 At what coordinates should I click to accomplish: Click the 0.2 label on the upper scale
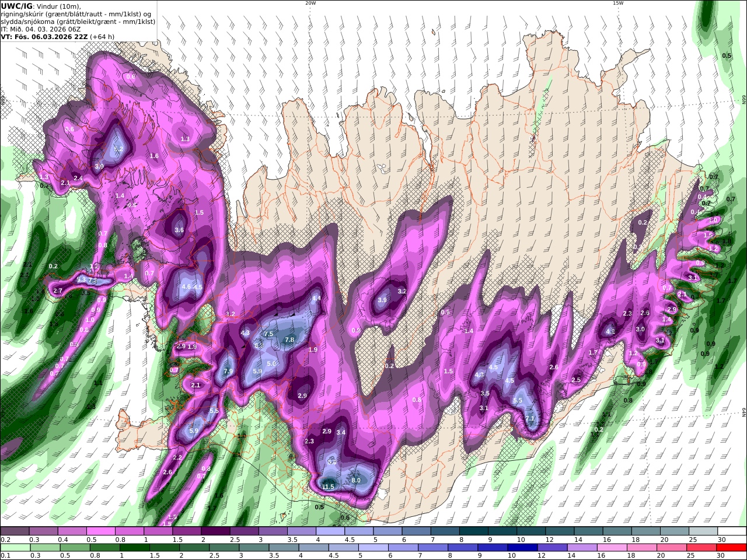tap(5, 540)
